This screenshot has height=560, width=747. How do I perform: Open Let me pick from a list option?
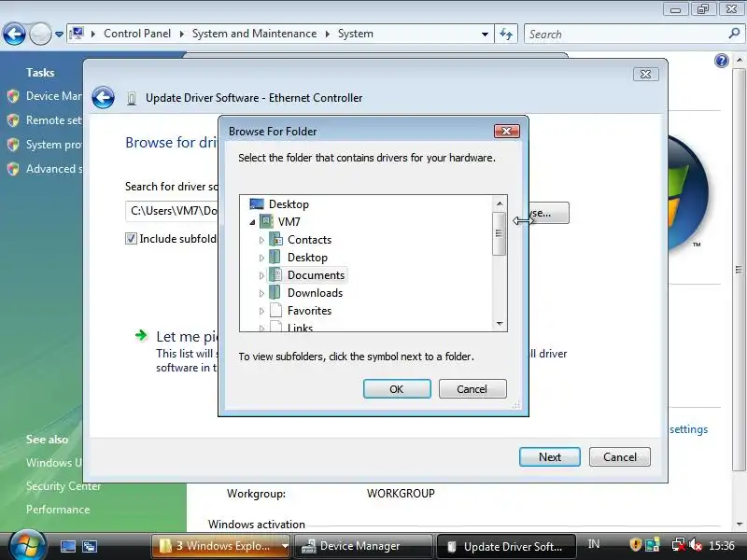pos(188,337)
